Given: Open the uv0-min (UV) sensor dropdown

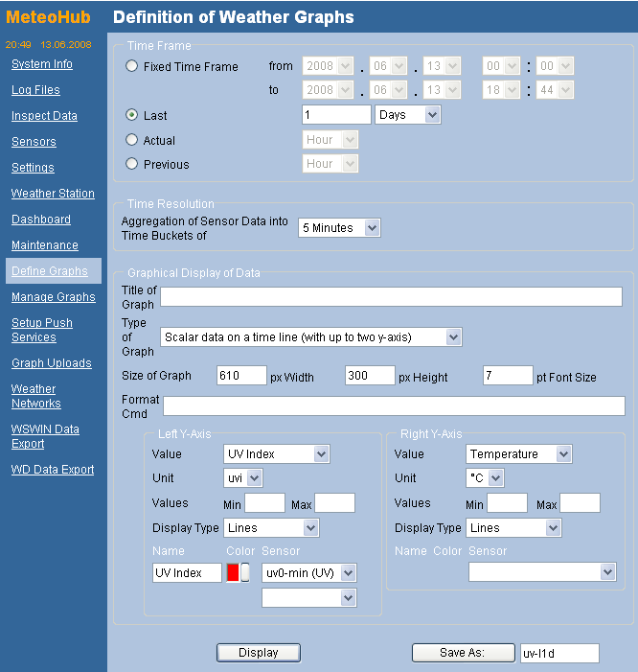Looking at the screenshot, I should pos(308,572).
